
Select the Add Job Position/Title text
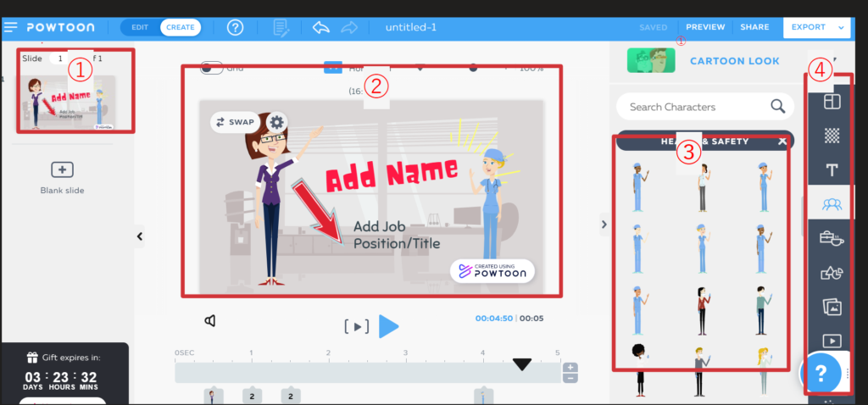(397, 235)
